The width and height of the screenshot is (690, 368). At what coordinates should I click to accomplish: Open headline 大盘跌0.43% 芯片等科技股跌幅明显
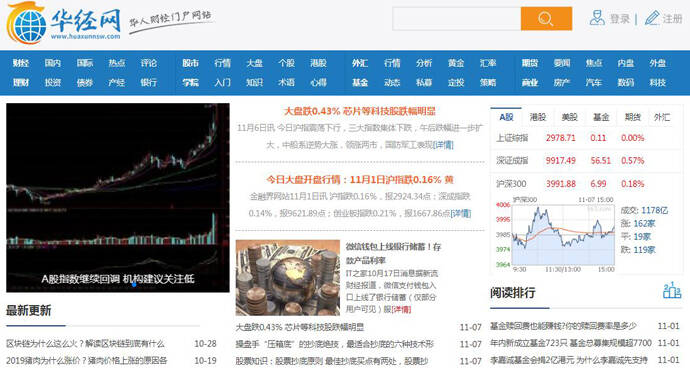click(x=360, y=111)
